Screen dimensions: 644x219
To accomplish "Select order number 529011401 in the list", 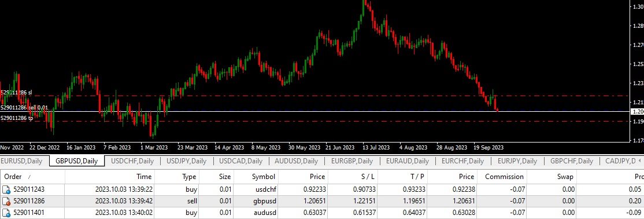I will [29, 213].
